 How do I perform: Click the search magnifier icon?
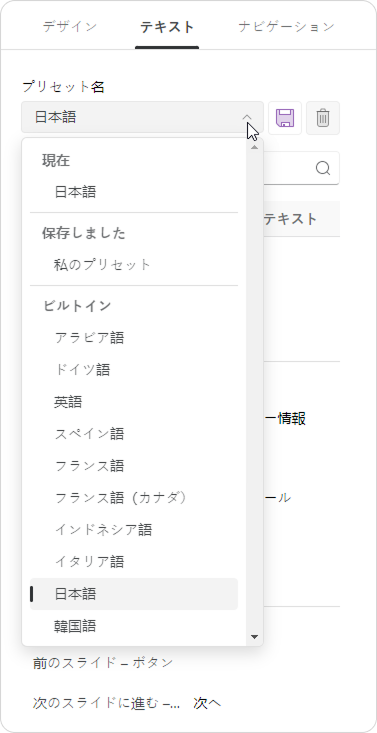tap(323, 168)
